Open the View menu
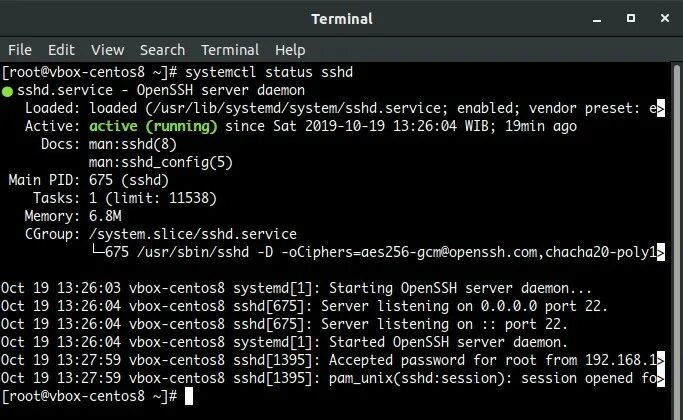Viewport: 683px width, 420px height. tap(108, 50)
